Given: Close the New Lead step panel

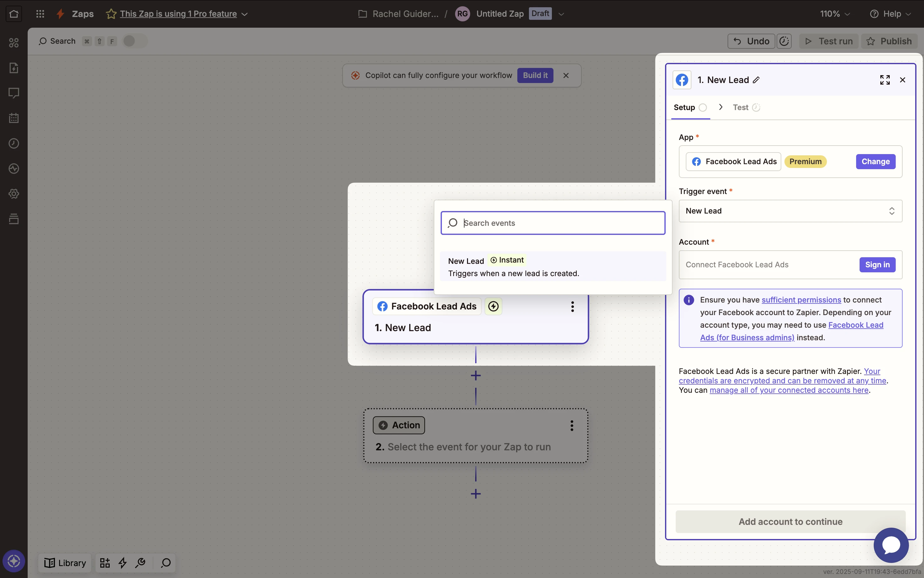Looking at the screenshot, I should tap(903, 80).
